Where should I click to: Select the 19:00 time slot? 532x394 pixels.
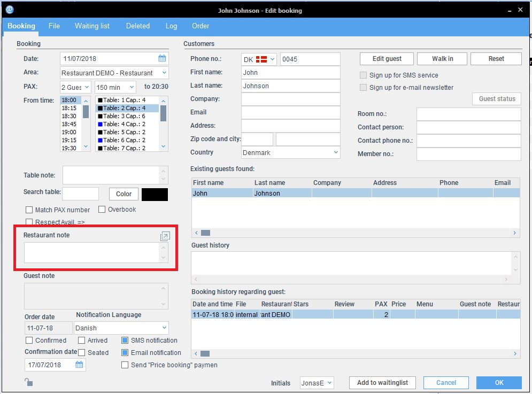point(71,132)
